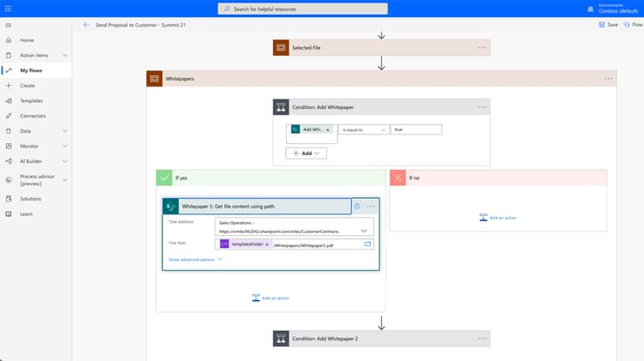
Task: Open the Site Address dropdown arrow
Action: 363,231
